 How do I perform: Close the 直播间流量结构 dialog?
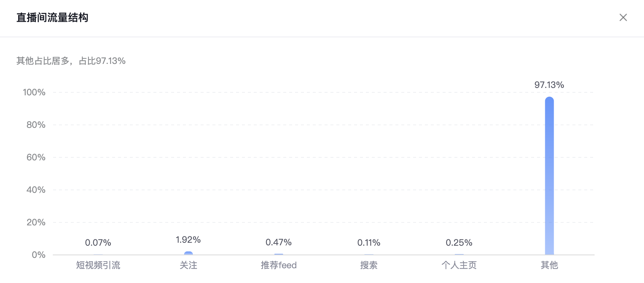click(x=623, y=17)
